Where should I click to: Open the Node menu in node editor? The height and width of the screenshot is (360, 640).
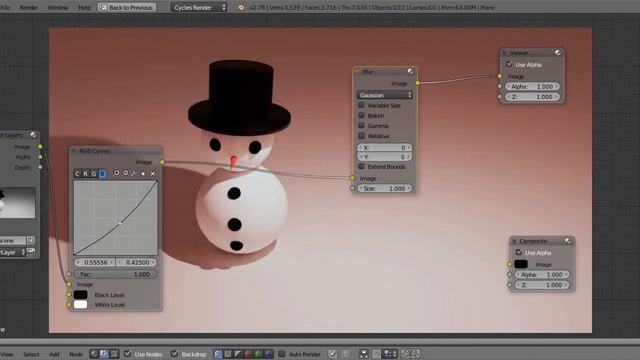pos(76,354)
